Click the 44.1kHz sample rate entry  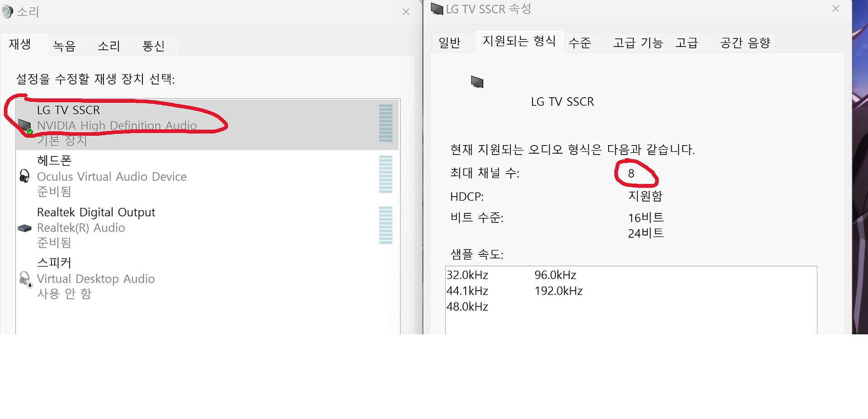click(x=467, y=291)
